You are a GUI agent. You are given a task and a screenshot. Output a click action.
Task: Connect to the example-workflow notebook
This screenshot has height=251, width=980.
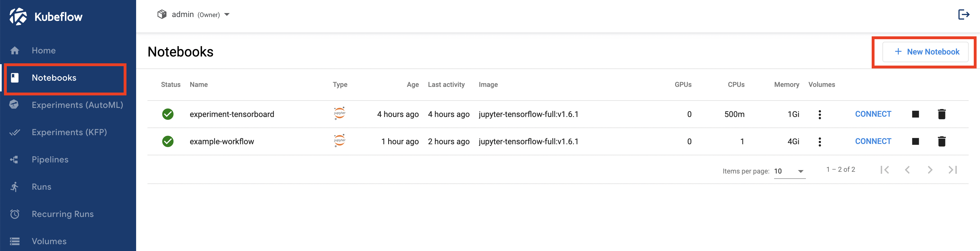point(873,141)
